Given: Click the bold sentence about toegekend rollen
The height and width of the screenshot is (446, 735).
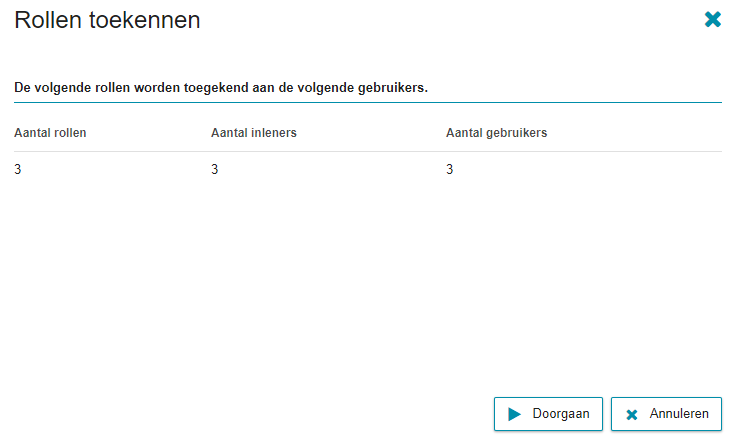Looking at the screenshot, I should [x=221, y=88].
